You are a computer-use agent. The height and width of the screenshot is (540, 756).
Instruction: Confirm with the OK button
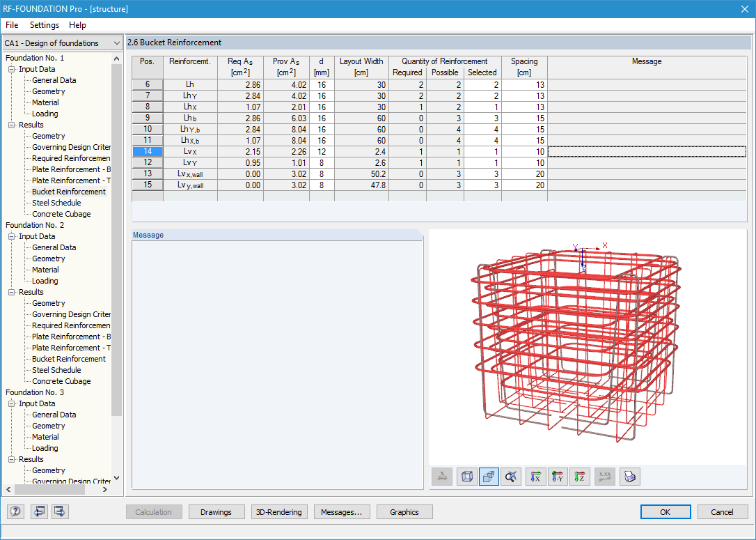click(x=666, y=512)
